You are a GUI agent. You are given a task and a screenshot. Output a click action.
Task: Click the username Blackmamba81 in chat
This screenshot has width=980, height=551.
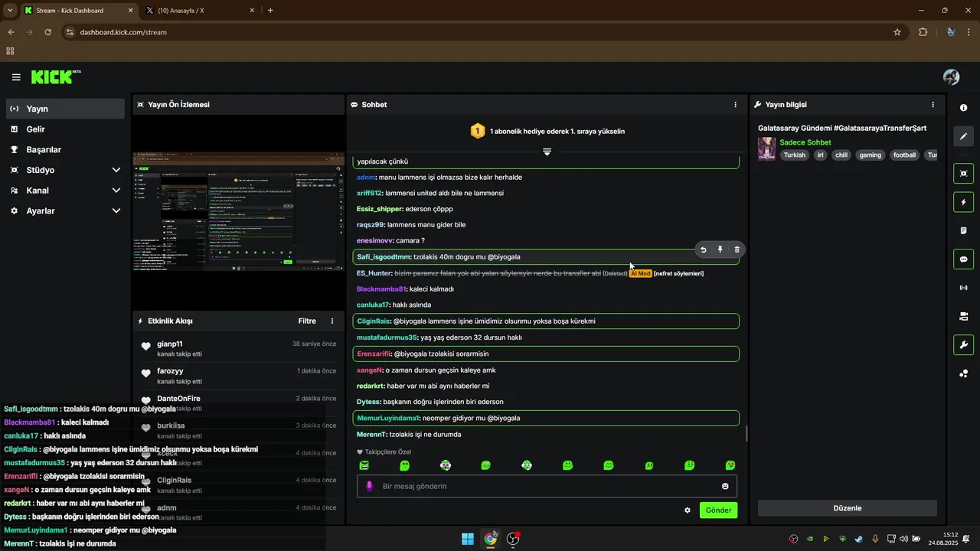[x=381, y=289]
